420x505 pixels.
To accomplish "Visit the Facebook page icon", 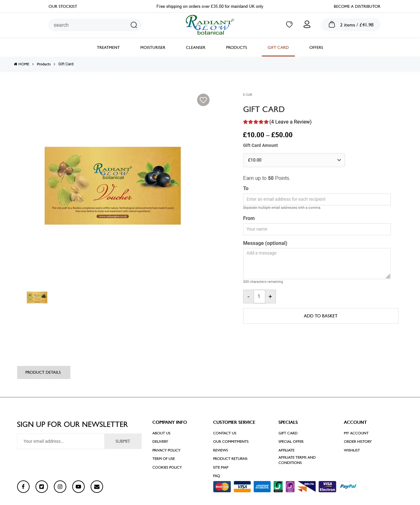I will 23,487.
